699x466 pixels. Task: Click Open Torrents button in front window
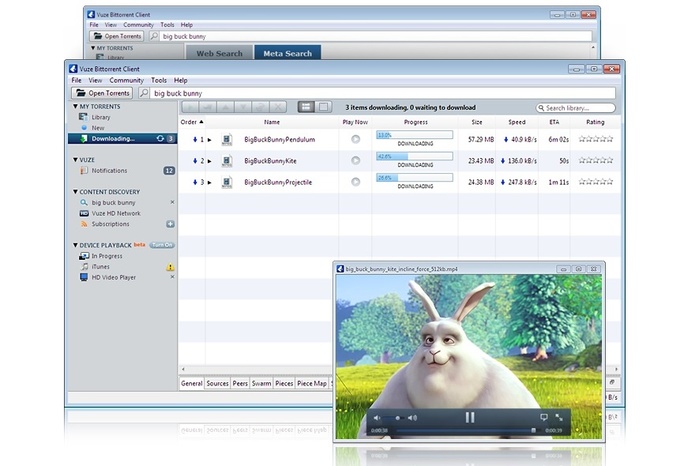tap(103, 93)
